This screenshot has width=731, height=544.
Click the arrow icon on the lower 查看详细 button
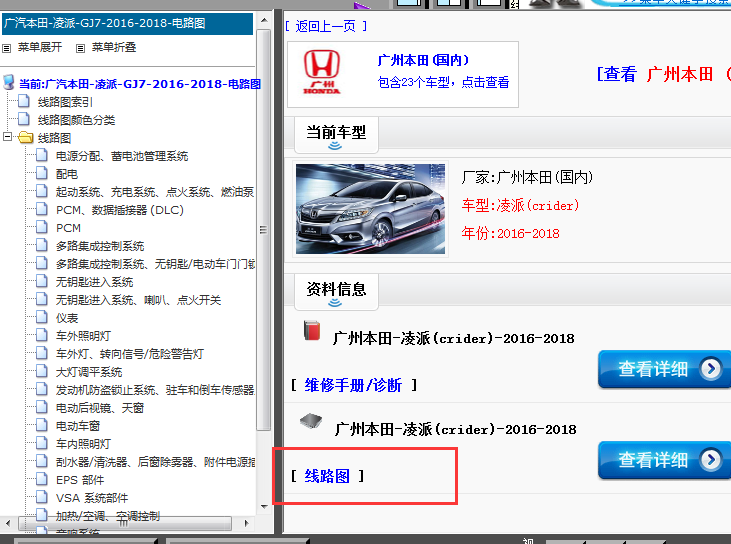[x=710, y=460]
